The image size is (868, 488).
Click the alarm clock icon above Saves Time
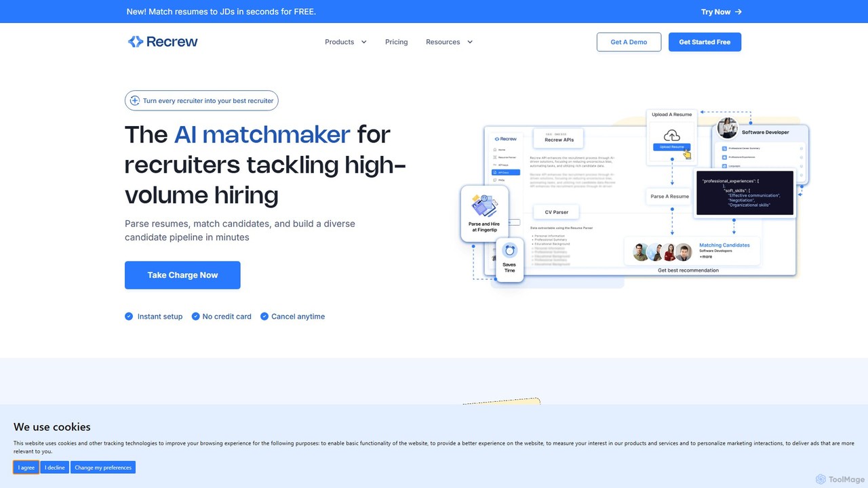tap(509, 251)
